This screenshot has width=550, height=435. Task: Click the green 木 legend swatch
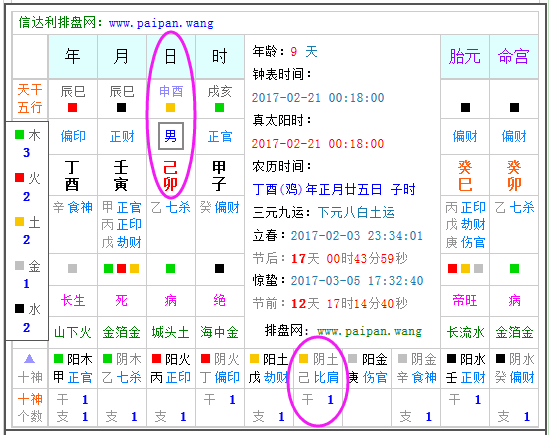point(20,134)
